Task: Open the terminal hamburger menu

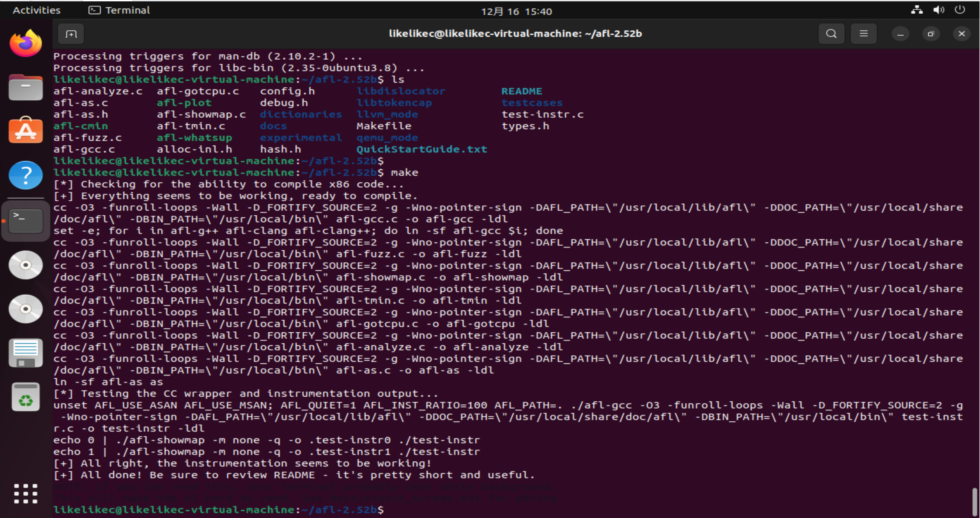Action: [864, 34]
